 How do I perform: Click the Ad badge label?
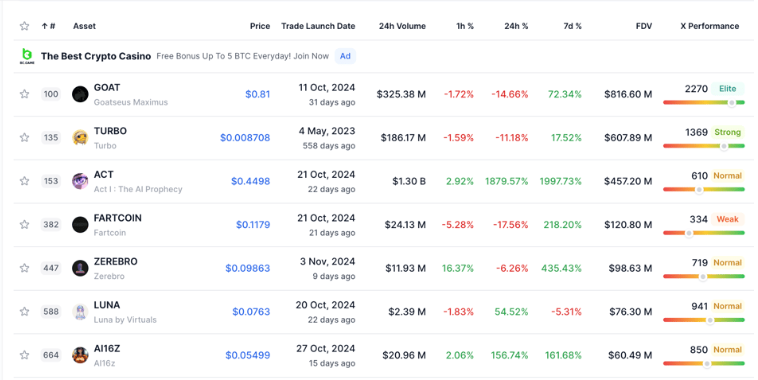(345, 56)
